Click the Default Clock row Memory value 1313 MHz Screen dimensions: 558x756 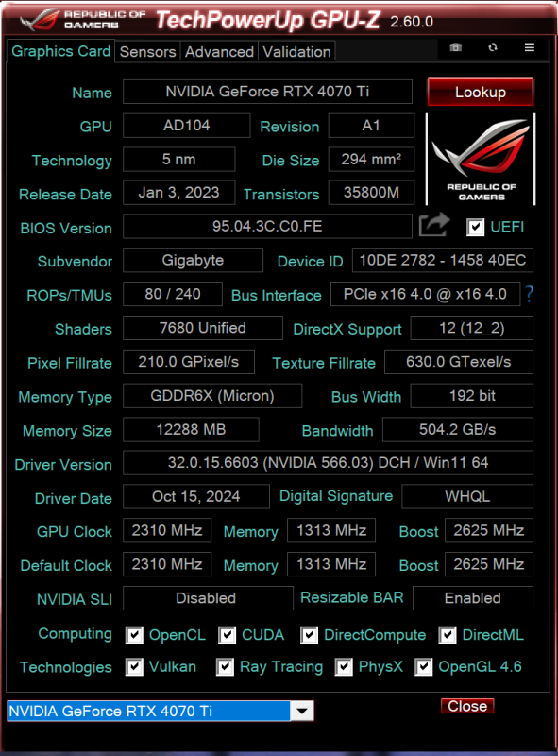pos(331,564)
